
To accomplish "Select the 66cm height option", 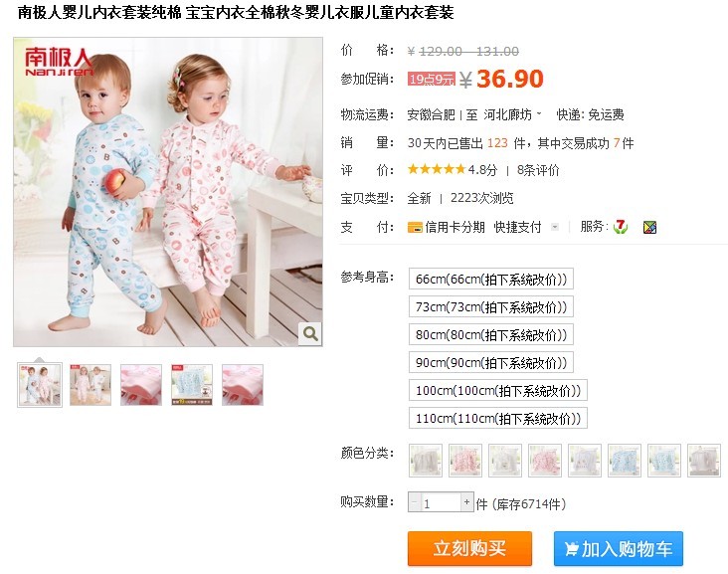I will point(490,280).
